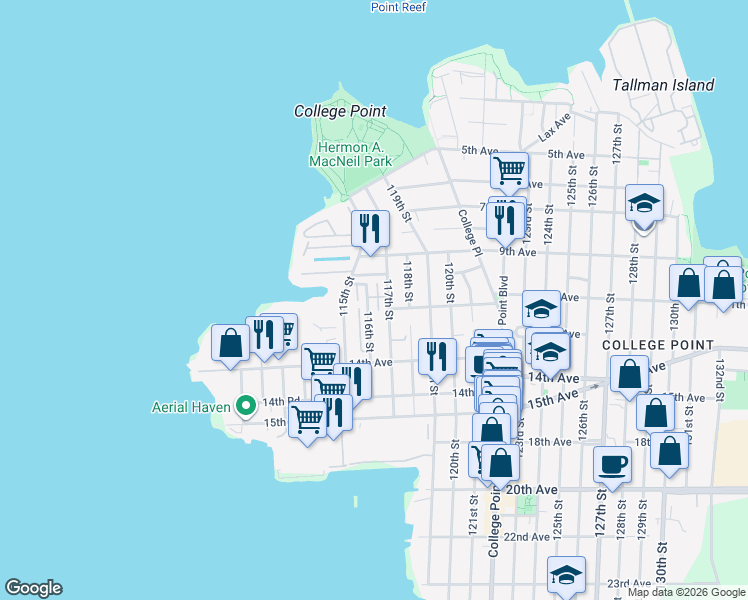Click the Tallman Island label
Viewport: 748px width, 600px height.
(663, 85)
